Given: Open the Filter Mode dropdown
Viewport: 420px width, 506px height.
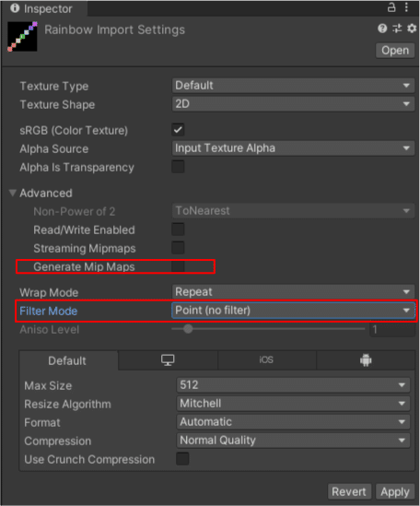Looking at the screenshot, I should click(x=293, y=311).
